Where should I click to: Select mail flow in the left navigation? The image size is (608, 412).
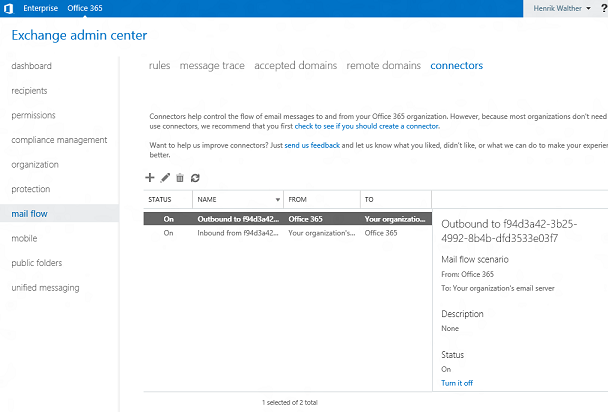click(29, 214)
